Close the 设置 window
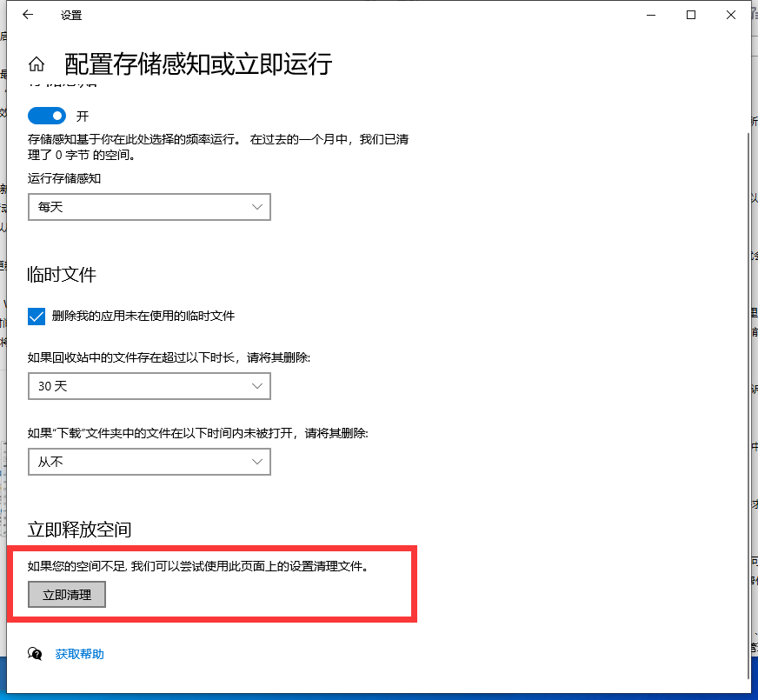The width and height of the screenshot is (758, 700). (730, 15)
